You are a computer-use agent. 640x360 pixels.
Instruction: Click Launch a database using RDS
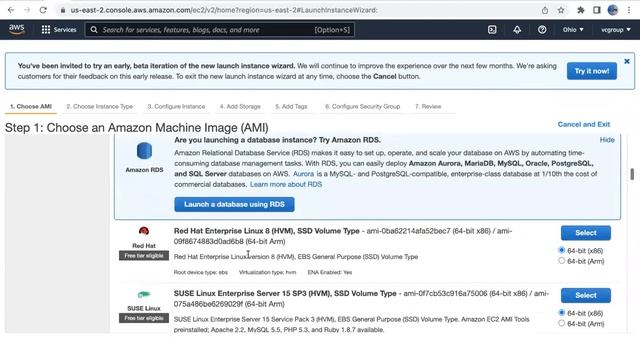coord(234,204)
